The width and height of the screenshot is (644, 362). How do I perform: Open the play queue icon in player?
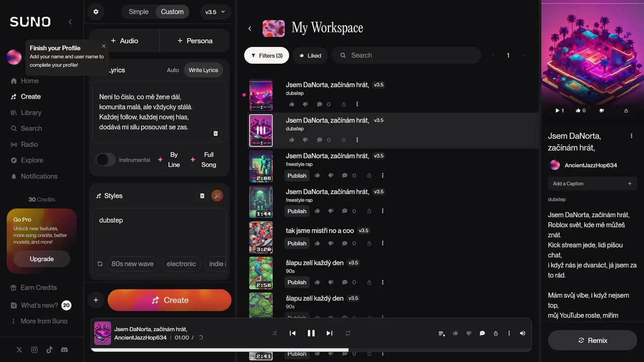coord(442,333)
